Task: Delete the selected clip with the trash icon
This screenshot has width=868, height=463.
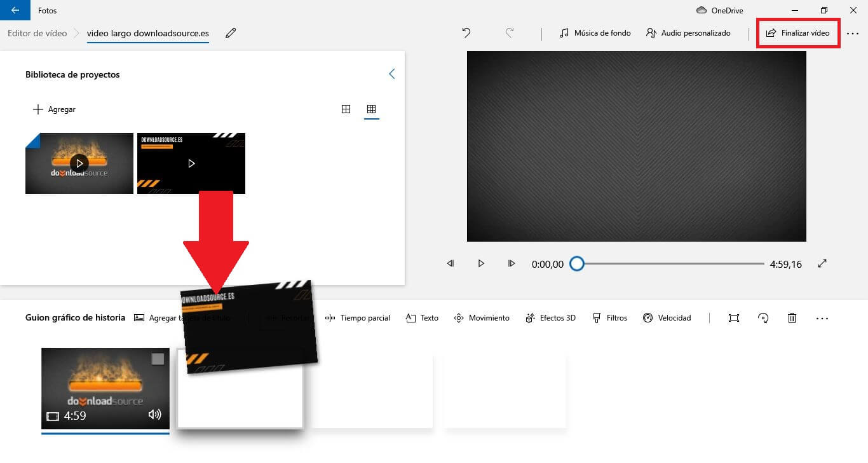Action: pos(792,318)
